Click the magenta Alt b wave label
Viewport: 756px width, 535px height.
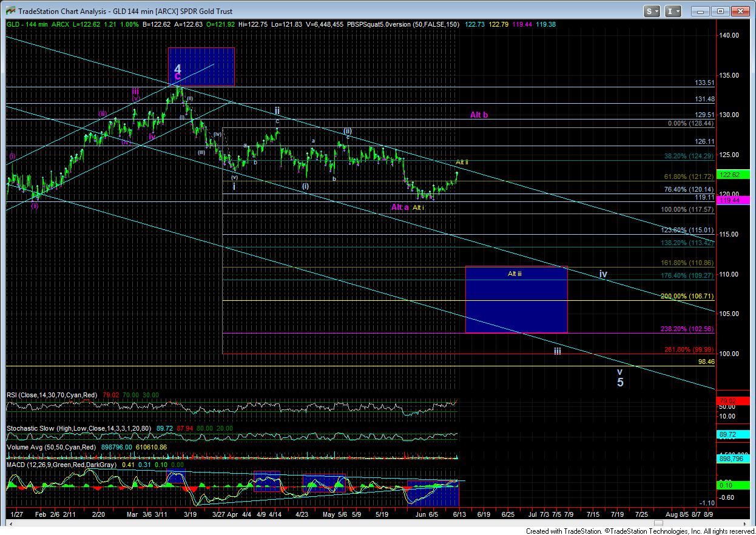pyautogui.click(x=479, y=115)
